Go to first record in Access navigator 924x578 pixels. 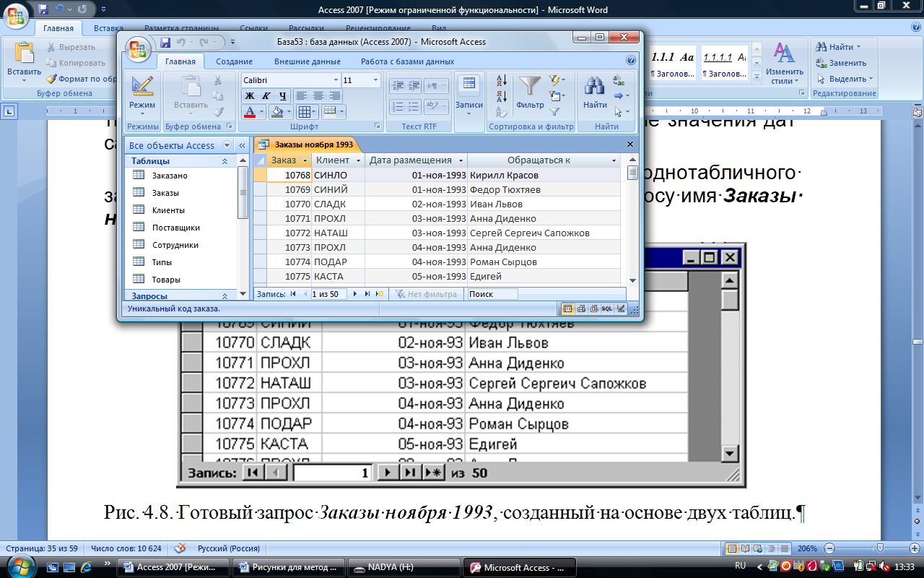click(x=293, y=294)
